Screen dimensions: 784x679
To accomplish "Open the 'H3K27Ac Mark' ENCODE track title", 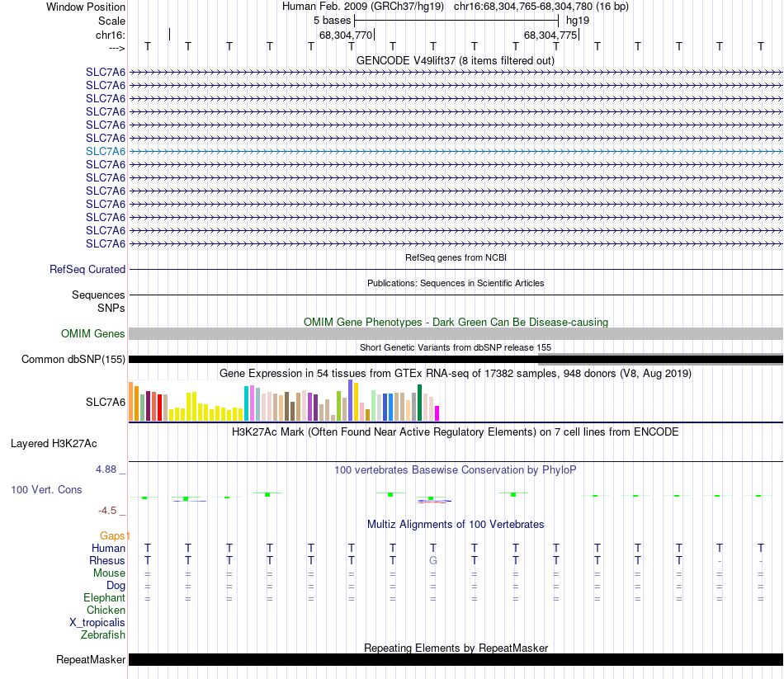I will point(456,432).
